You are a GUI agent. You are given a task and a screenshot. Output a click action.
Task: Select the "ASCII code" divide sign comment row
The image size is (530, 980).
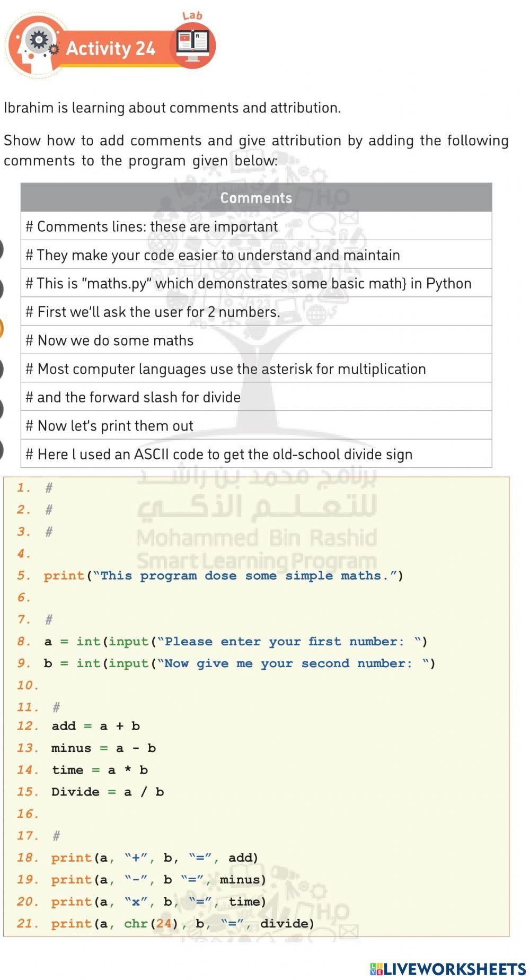tap(256, 454)
